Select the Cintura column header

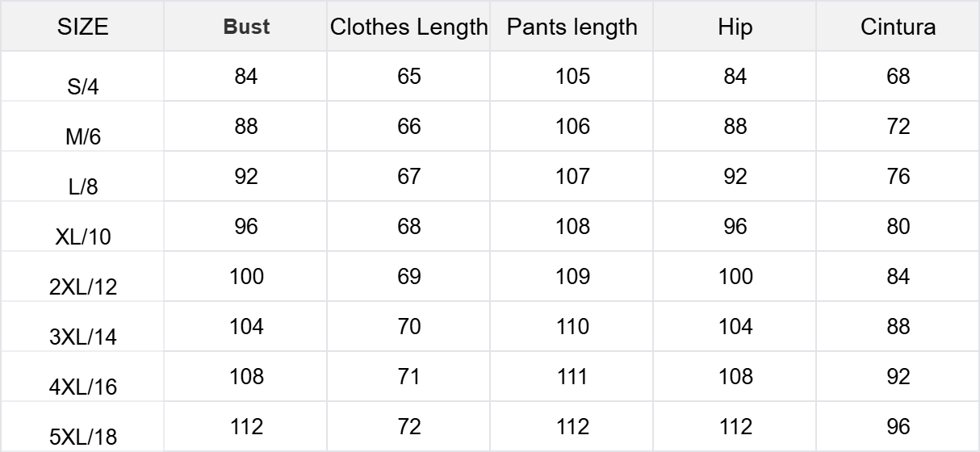(x=898, y=27)
